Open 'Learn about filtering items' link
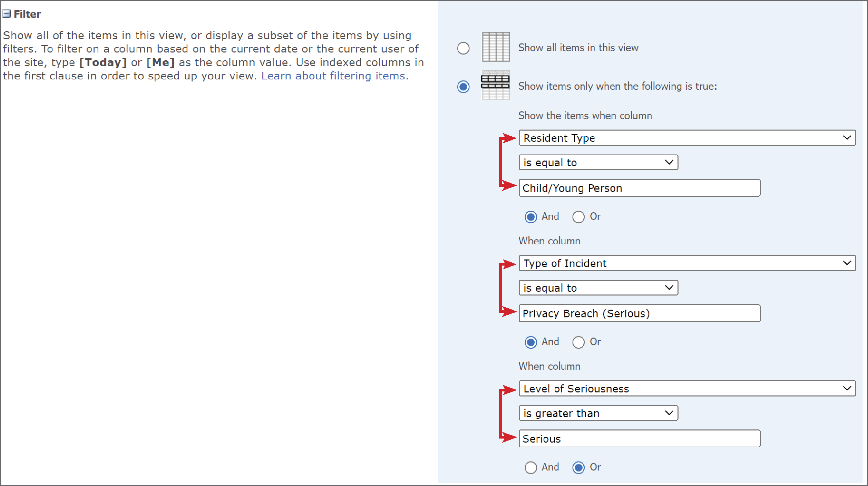Screen dimensions: 868x486 (335, 76)
